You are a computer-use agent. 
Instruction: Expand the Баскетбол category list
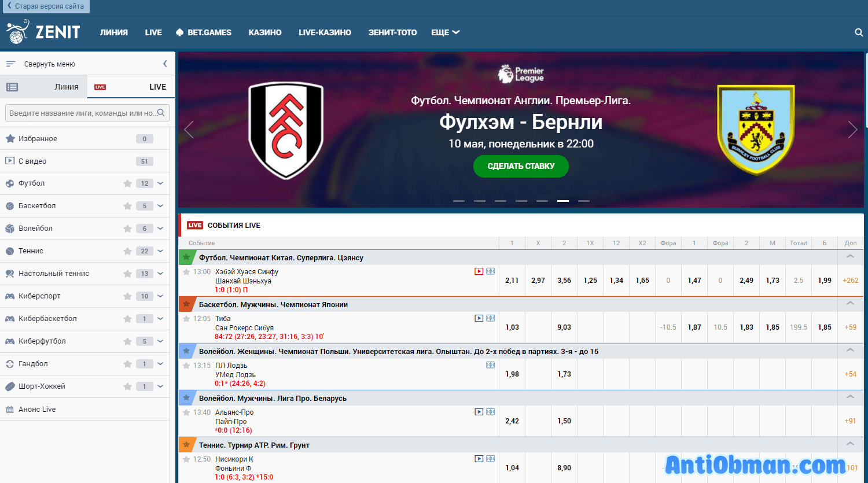160,206
